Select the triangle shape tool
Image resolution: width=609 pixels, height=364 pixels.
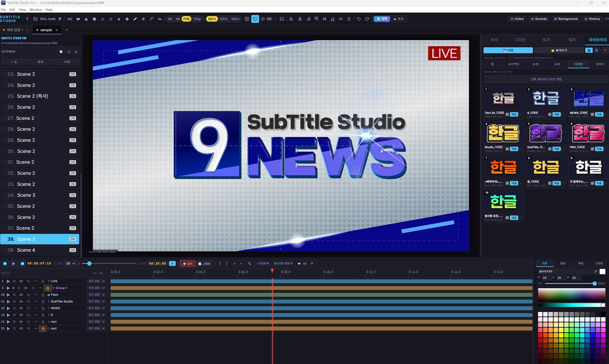86,19
